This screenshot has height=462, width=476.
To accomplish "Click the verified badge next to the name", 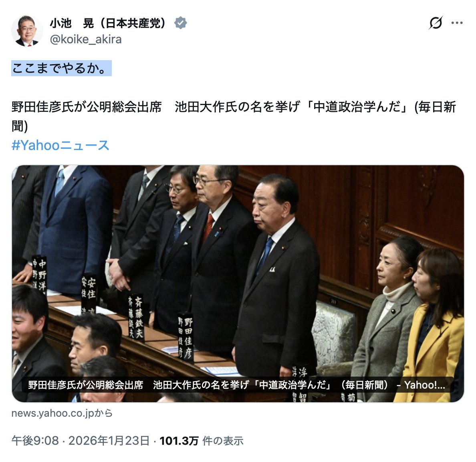I will coord(181,23).
